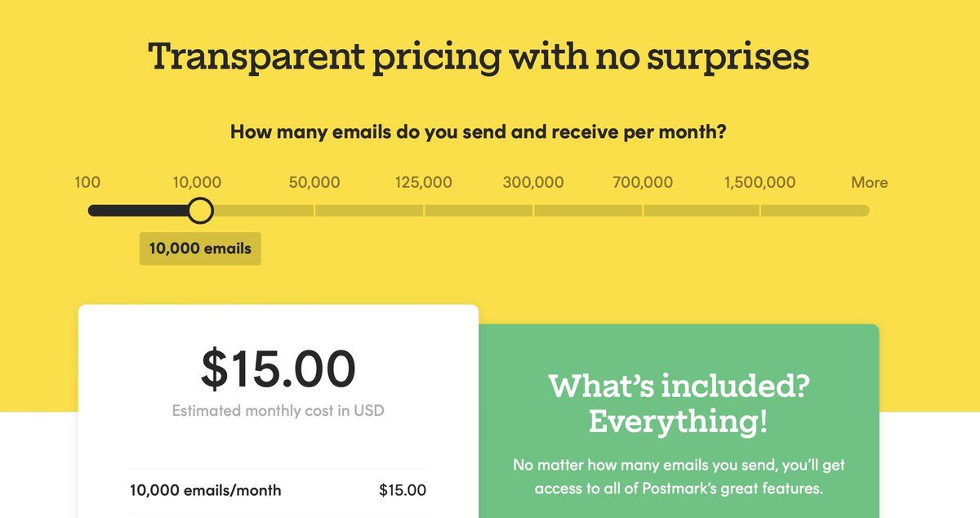
Task: Select the 1,500,000 volume label
Action: pos(759,182)
